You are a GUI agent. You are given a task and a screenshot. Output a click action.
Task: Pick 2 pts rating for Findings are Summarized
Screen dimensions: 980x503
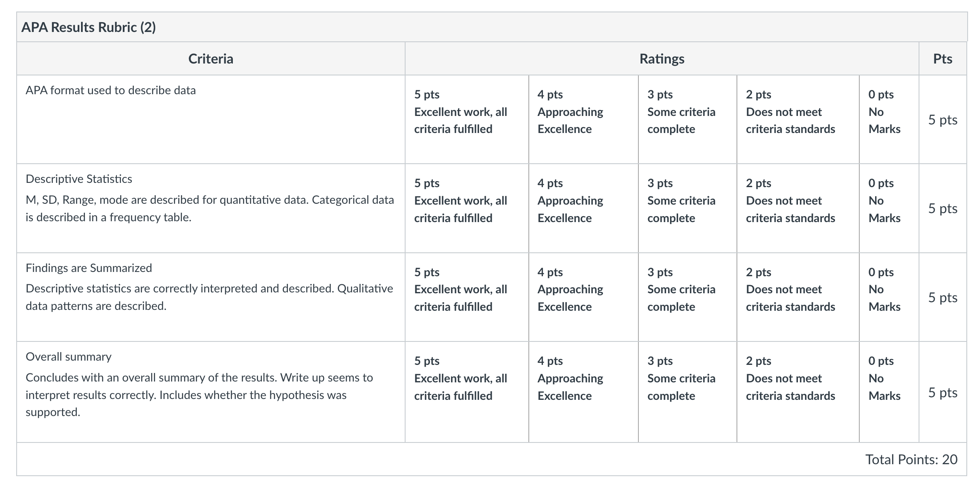click(x=797, y=297)
